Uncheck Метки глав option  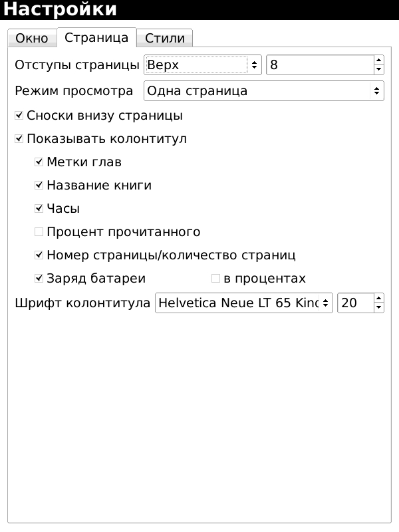39,162
